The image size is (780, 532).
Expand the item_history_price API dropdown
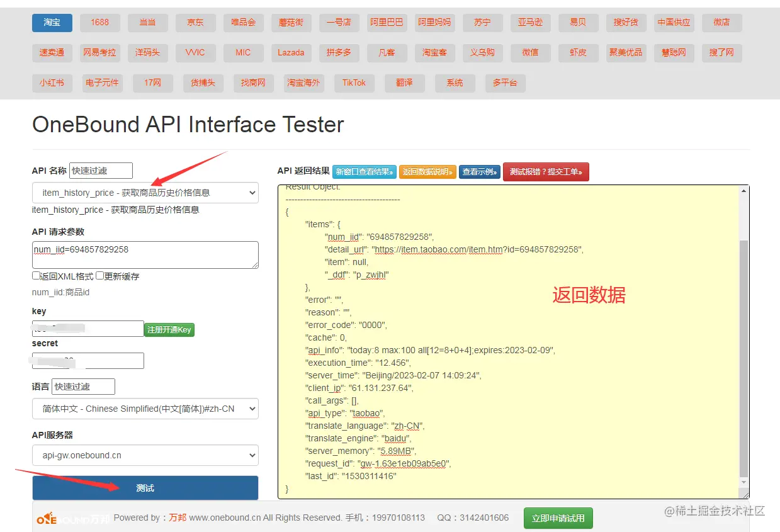pyautogui.click(x=145, y=193)
